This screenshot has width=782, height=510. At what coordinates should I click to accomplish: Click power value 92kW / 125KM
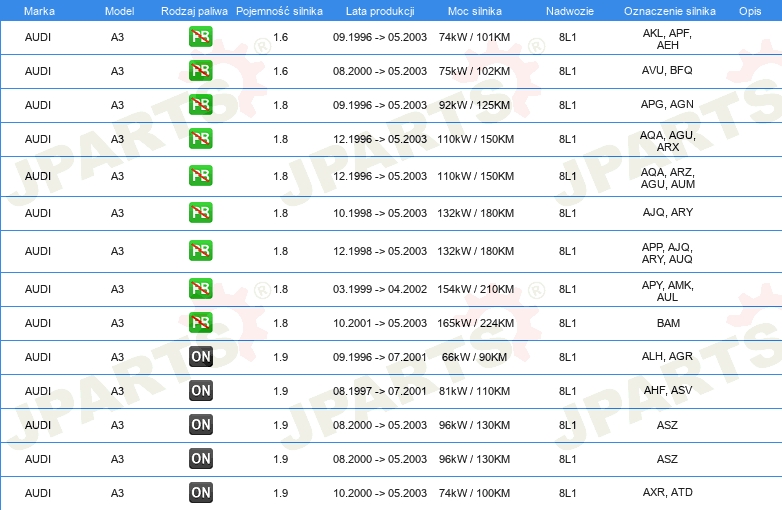(474, 105)
